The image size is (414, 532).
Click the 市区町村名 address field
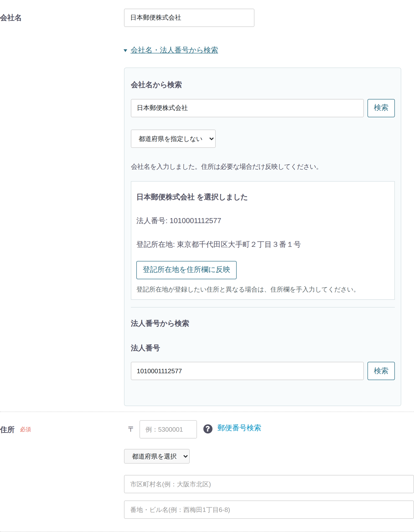pyautogui.click(x=269, y=484)
